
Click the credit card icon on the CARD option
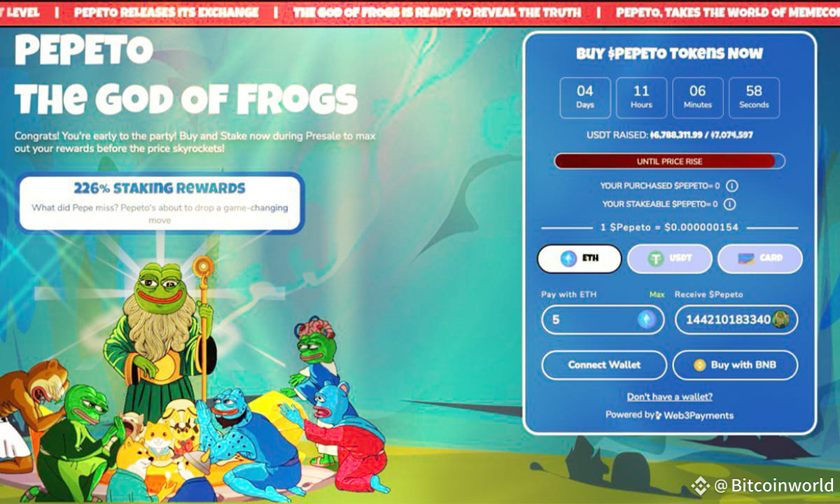(745, 258)
